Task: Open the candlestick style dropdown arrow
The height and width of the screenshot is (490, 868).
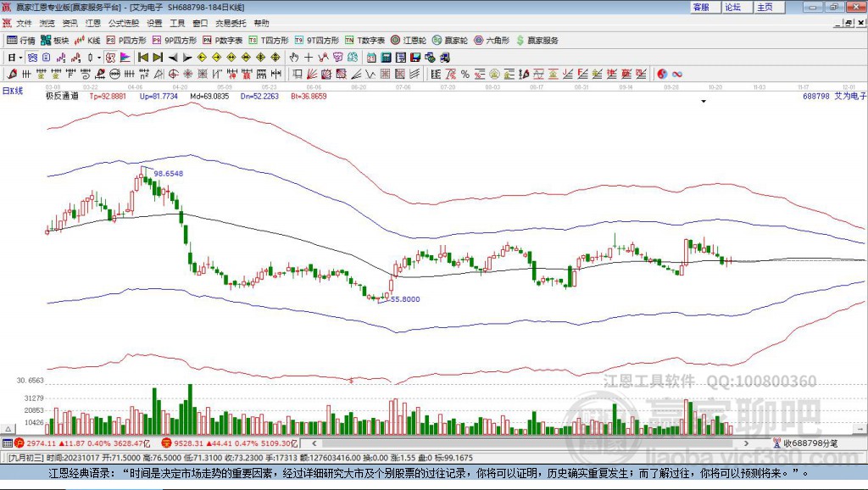Action: click(x=99, y=58)
